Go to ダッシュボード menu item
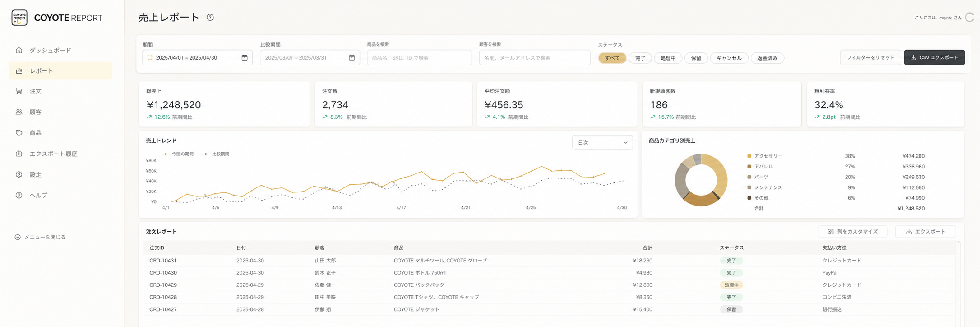The height and width of the screenshot is (327, 980). [60, 50]
